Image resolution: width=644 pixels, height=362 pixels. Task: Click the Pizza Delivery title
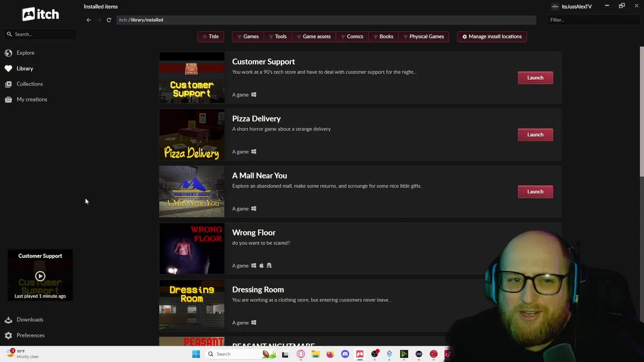[x=256, y=119]
